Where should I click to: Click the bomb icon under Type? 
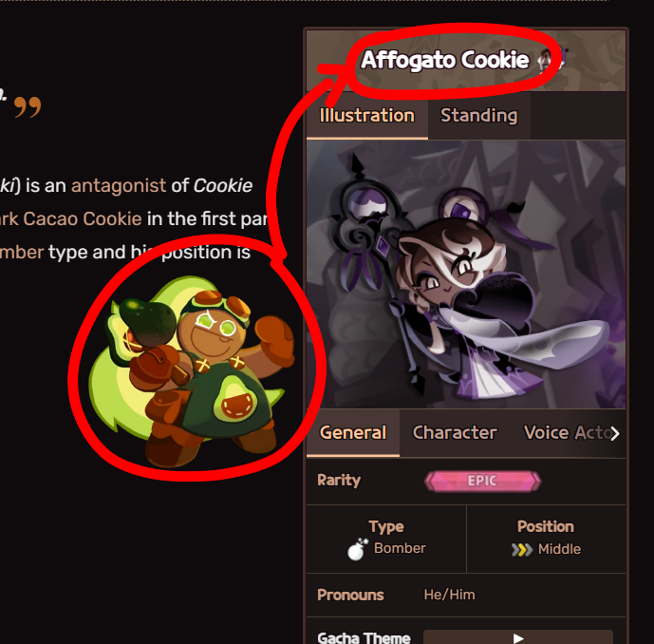(x=358, y=549)
